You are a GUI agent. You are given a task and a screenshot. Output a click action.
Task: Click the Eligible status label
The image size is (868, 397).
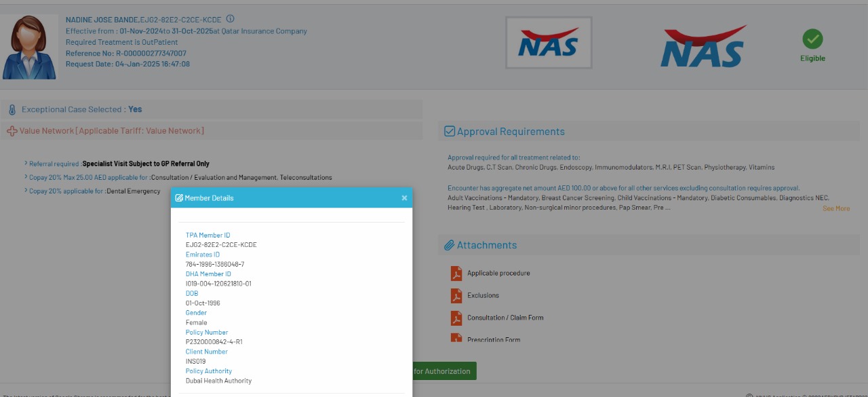coord(812,58)
